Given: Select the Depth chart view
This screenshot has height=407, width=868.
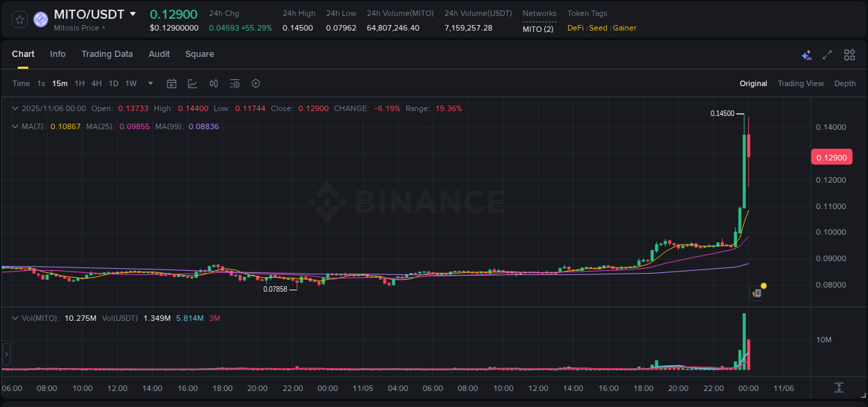Looking at the screenshot, I should (845, 83).
